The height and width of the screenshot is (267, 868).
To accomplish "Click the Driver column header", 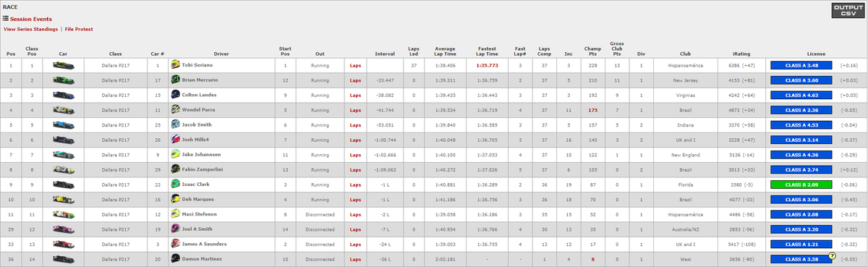I will (x=221, y=54).
